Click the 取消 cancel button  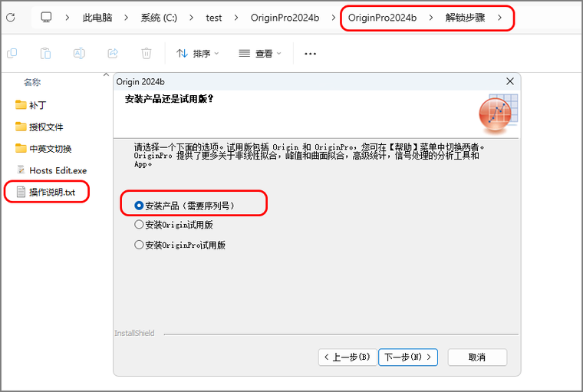(477, 357)
